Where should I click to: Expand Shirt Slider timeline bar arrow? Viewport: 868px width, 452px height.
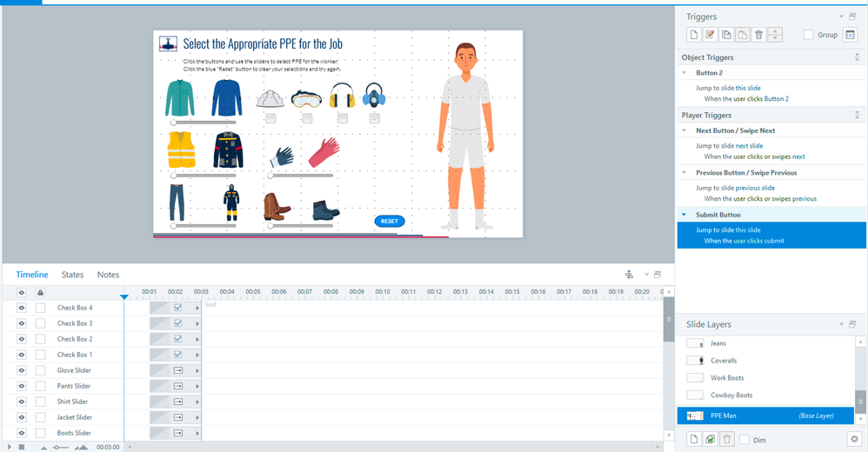[197, 402]
